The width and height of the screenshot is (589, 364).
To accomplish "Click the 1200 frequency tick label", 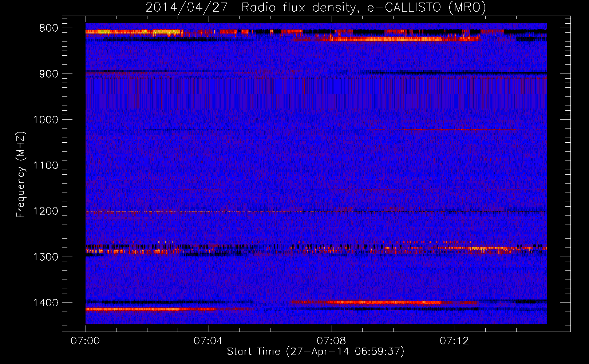I will tap(46, 211).
